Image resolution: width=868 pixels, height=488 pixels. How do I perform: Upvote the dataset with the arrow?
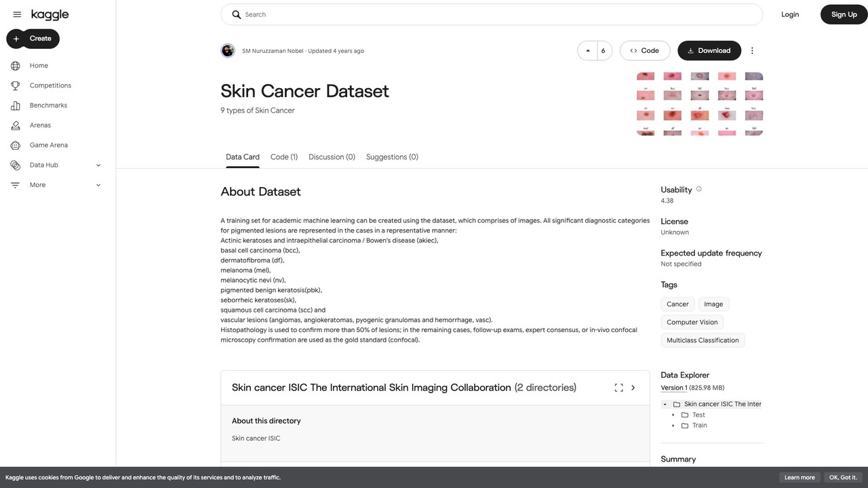587,51
